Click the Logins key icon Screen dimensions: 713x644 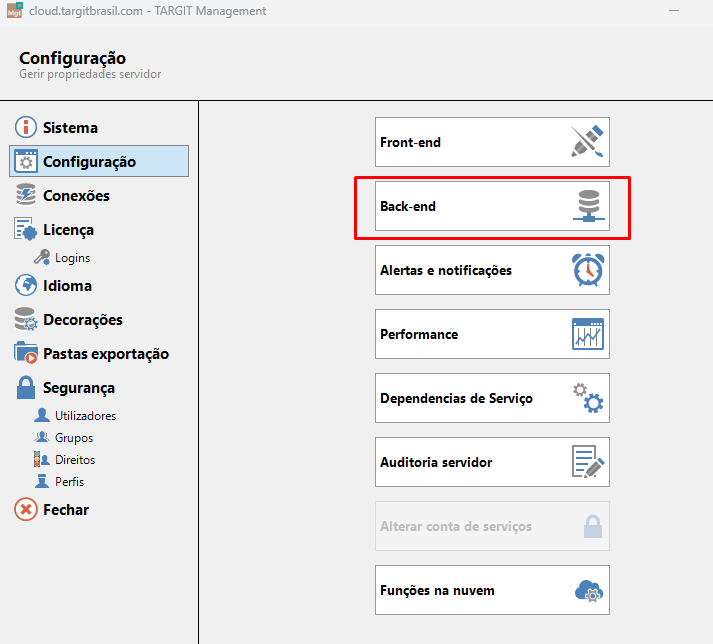click(42, 257)
